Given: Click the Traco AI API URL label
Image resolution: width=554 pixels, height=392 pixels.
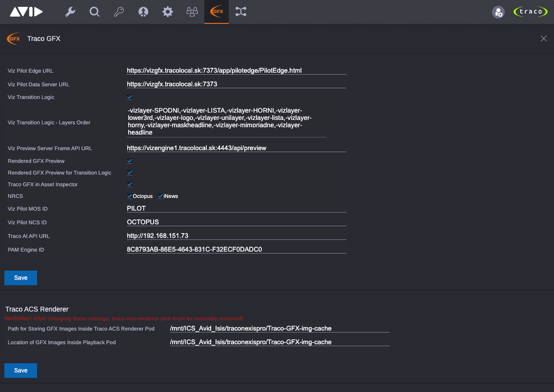Looking at the screenshot, I should (29, 236).
